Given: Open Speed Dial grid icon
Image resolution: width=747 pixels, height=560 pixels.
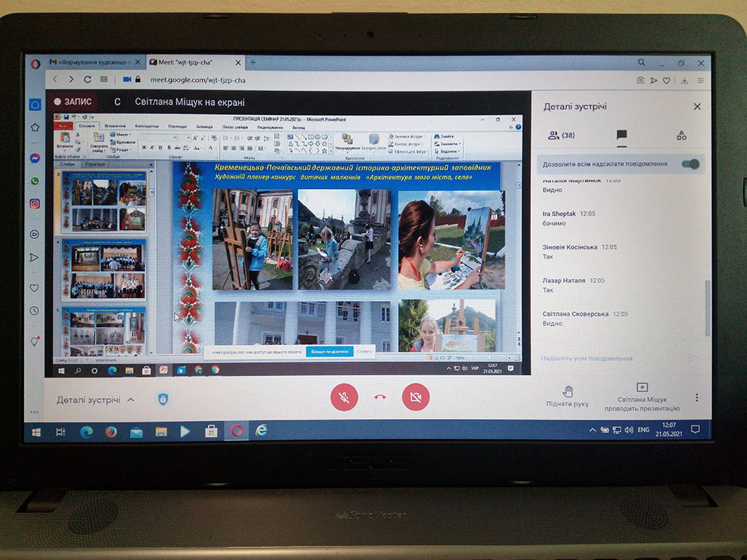Looking at the screenshot, I should pyautogui.click(x=104, y=80).
